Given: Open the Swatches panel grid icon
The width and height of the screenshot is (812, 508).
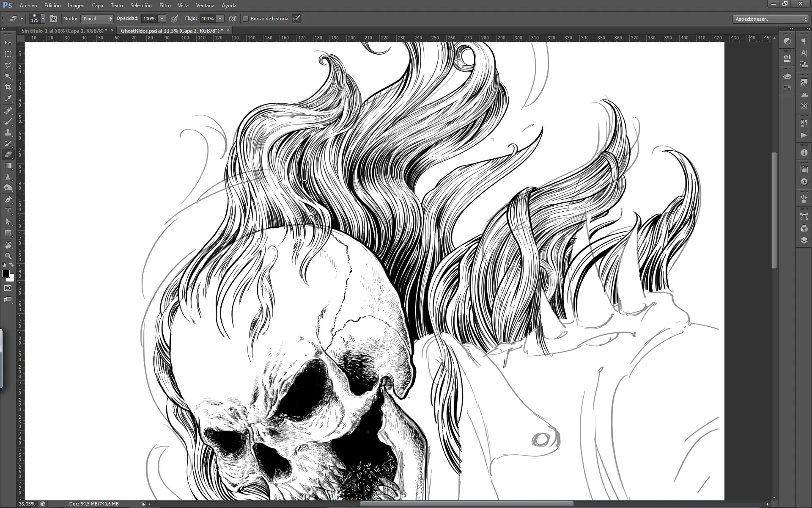Looking at the screenshot, I should [787, 88].
